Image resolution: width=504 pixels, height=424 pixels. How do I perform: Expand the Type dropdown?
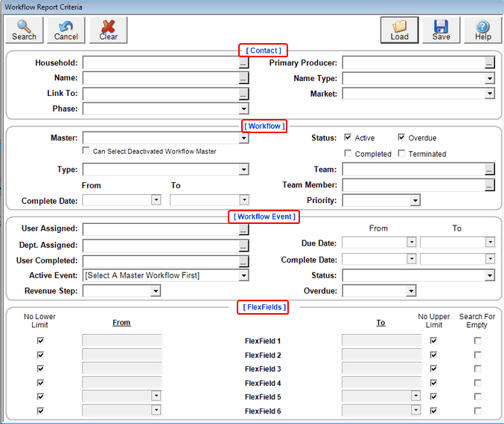(x=243, y=170)
